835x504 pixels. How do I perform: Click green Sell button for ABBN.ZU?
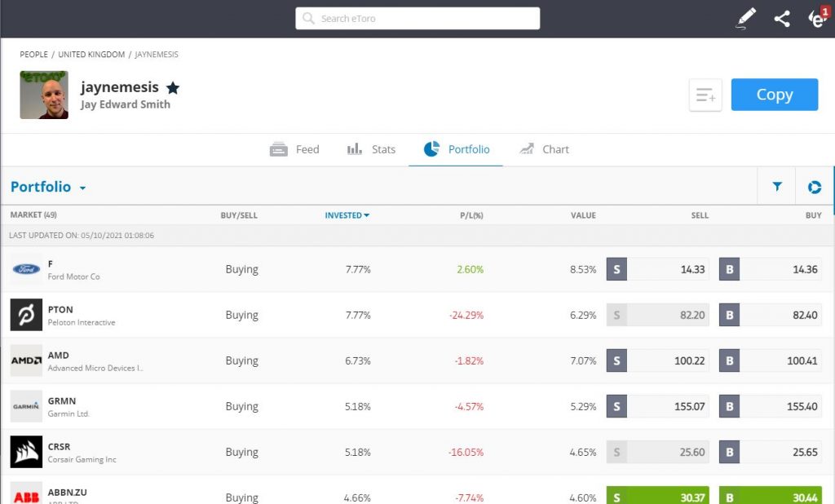(x=658, y=496)
